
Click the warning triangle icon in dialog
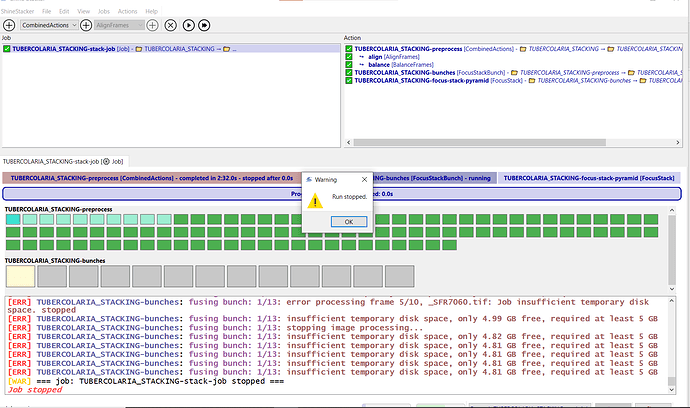pos(317,200)
